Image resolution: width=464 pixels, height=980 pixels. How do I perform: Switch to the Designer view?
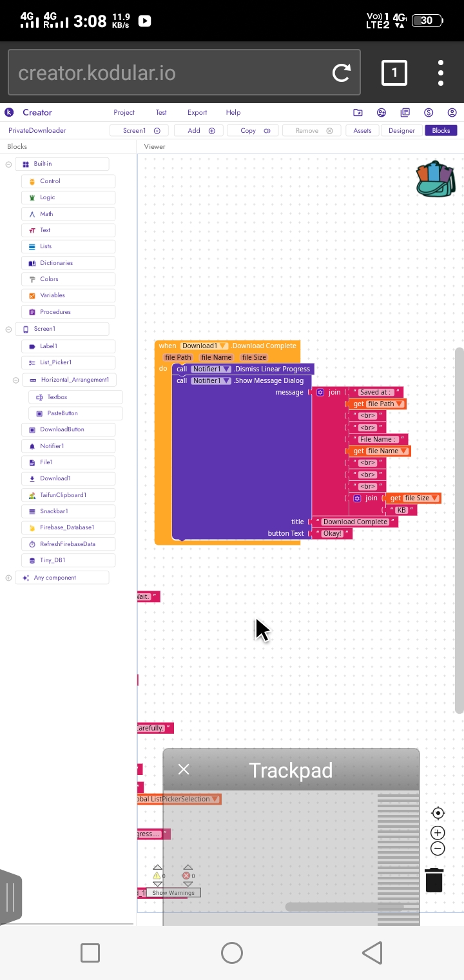(x=401, y=130)
